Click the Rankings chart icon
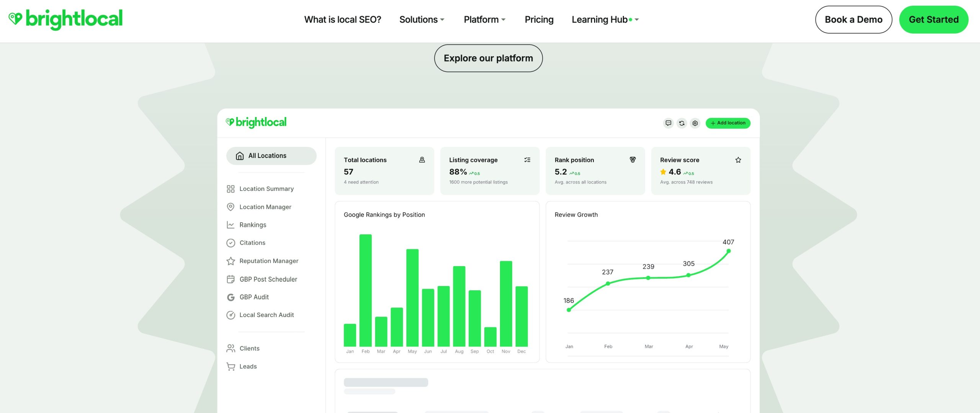 (x=230, y=225)
